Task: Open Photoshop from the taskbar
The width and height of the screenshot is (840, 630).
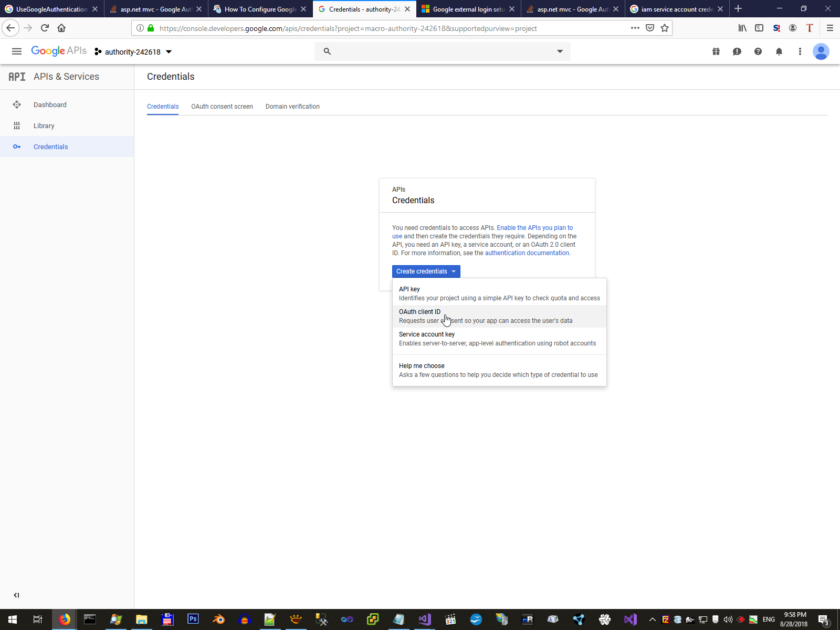Action: 193,619
